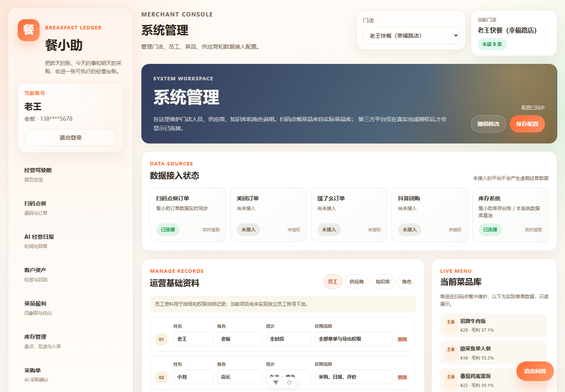Click the 02 row number badge

click(x=161, y=377)
